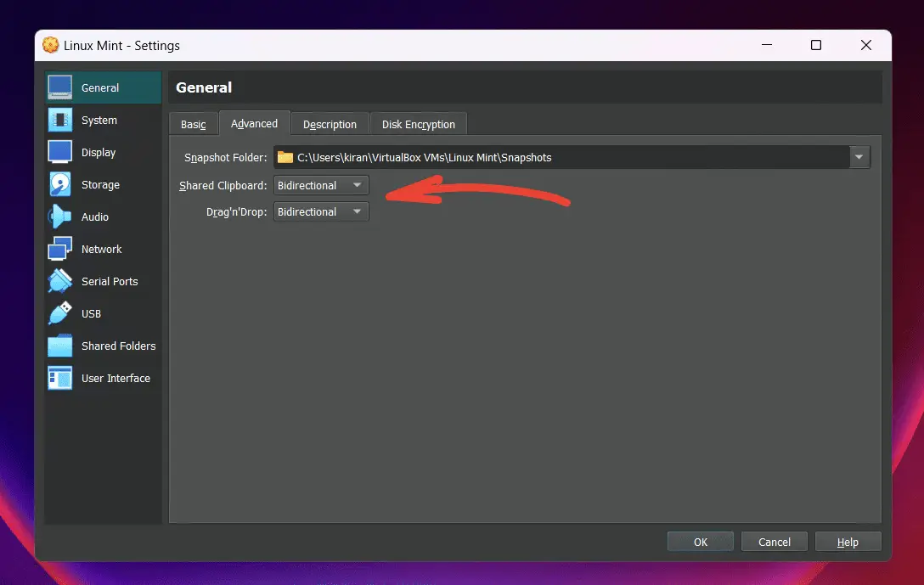The width and height of the screenshot is (924, 585).
Task: Click the Help button
Action: (x=848, y=542)
